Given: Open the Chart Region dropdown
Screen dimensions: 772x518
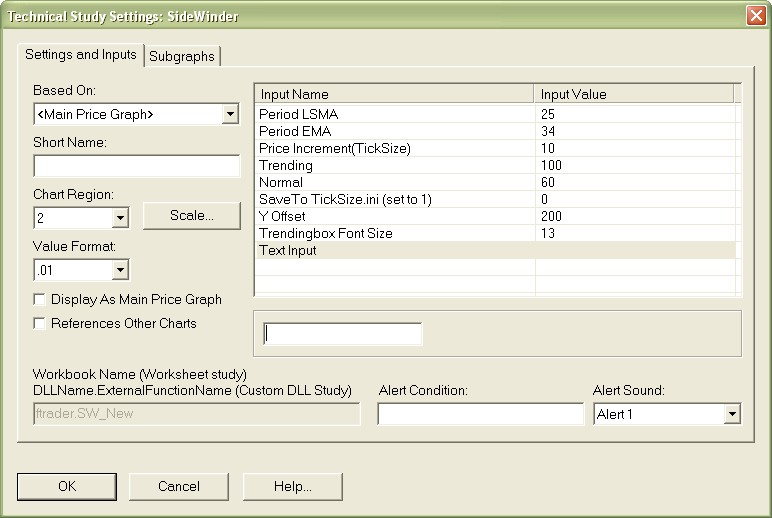Looking at the screenshot, I should [120, 217].
